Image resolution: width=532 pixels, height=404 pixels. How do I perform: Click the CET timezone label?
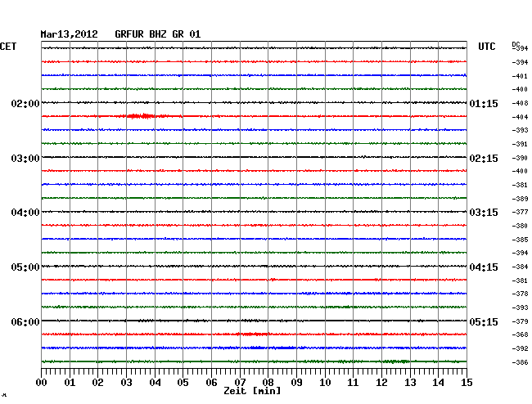click(8, 47)
